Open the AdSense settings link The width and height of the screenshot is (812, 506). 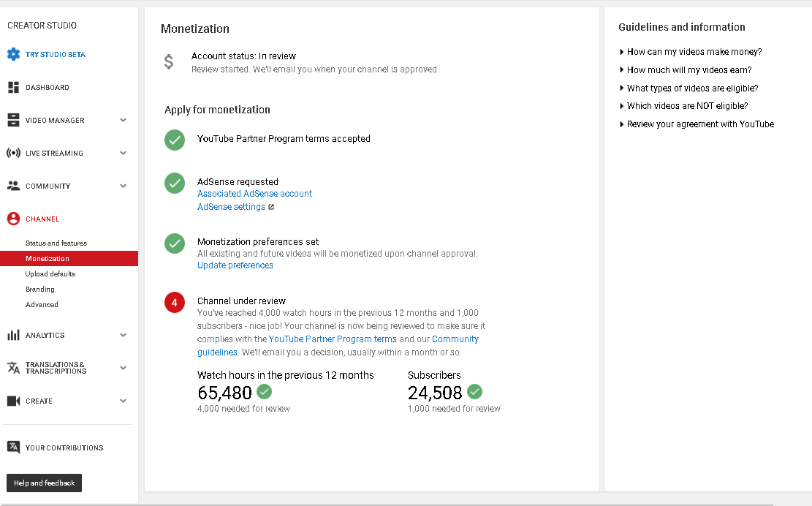pyautogui.click(x=231, y=207)
